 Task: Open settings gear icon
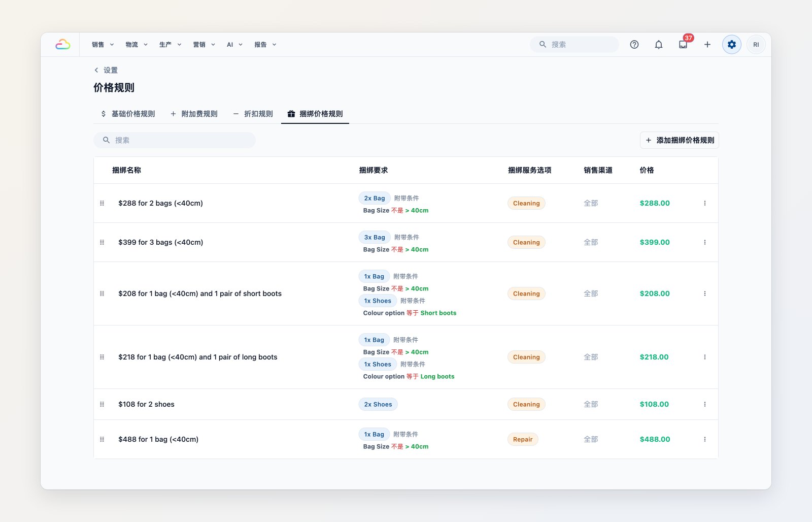coord(732,45)
